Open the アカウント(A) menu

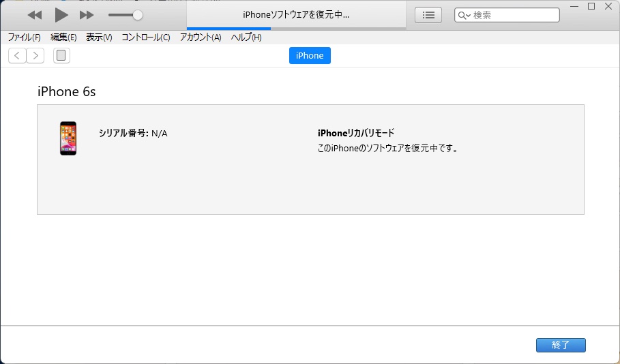point(201,37)
